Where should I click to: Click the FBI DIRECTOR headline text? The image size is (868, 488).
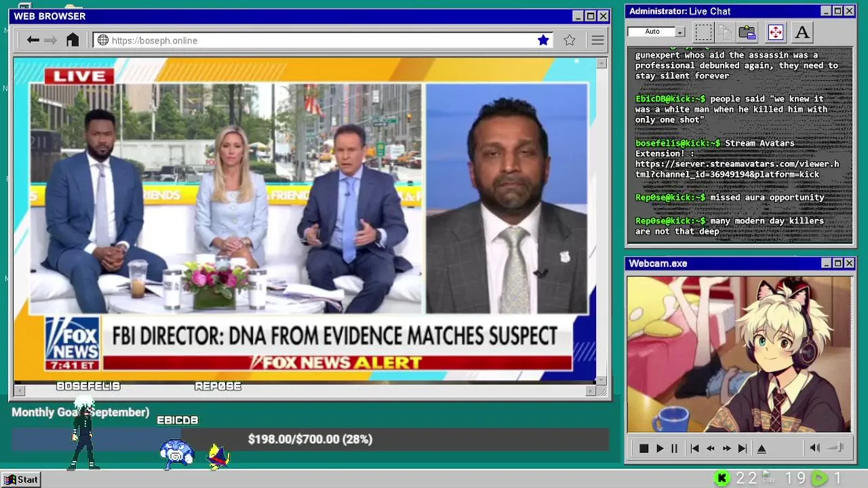[334, 335]
